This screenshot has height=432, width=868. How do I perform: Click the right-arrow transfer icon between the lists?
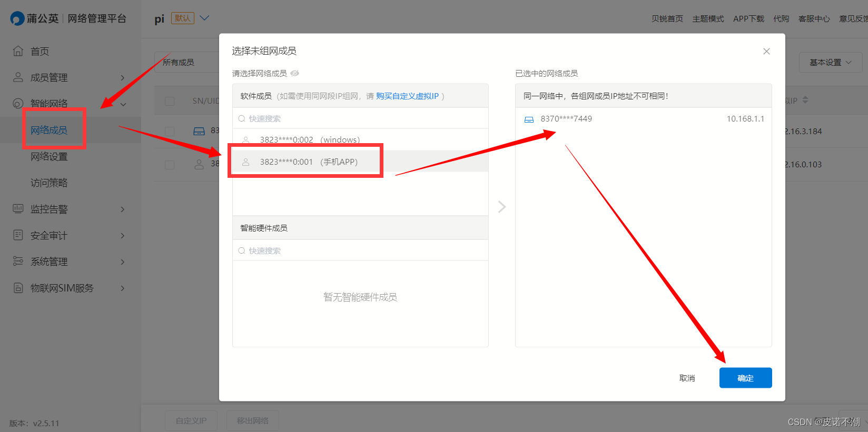point(502,206)
